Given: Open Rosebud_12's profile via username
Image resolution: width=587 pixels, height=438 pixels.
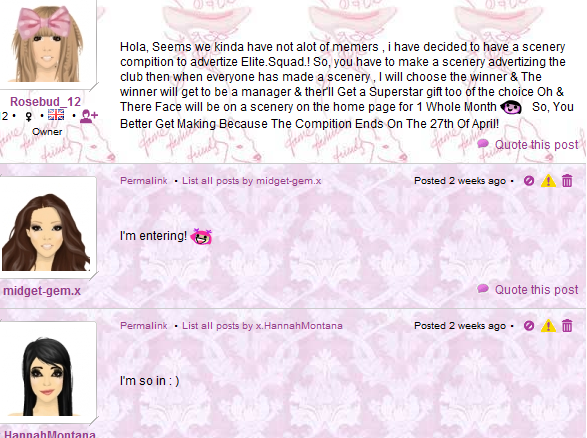Looking at the screenshot, I should pyautogui.click(x=45, y=101).
